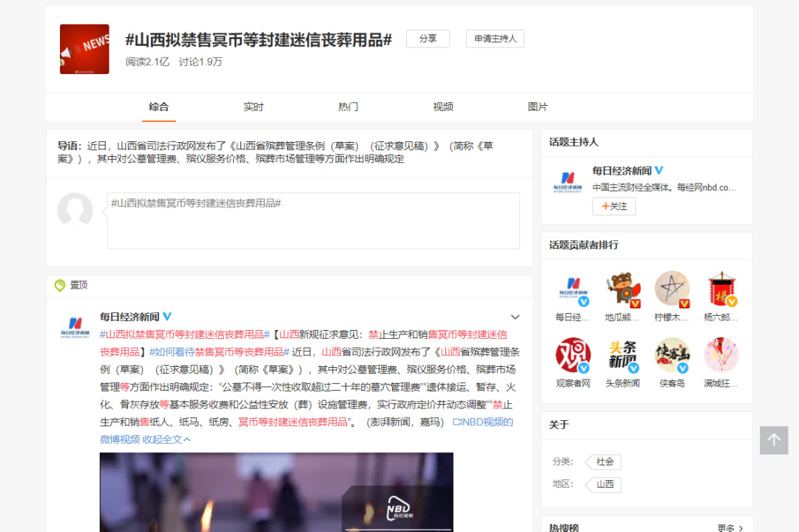Select the 社会 category tag
The height and width of the screenshot is (532, 799).
pyautogui.click(x=604, y=462)
